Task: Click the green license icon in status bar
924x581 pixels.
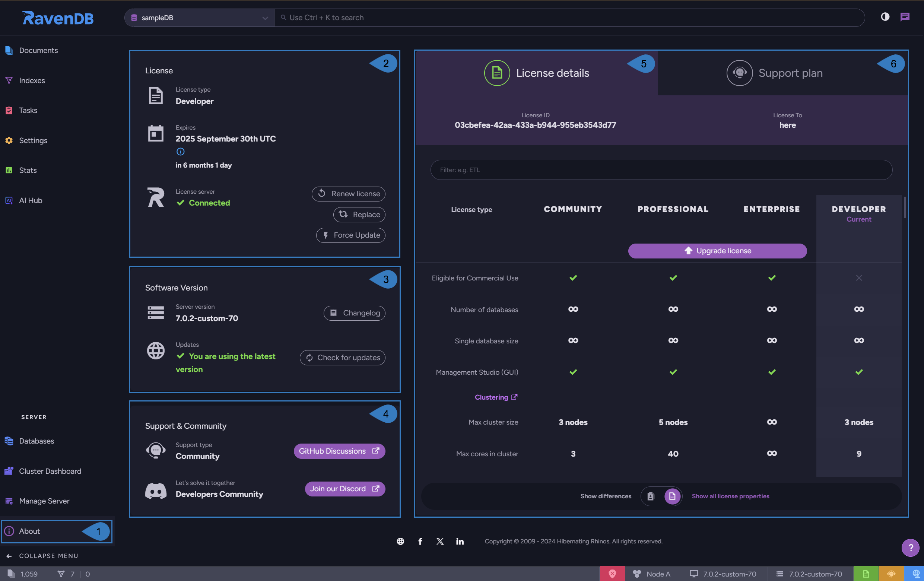Action: click(866, 574)
